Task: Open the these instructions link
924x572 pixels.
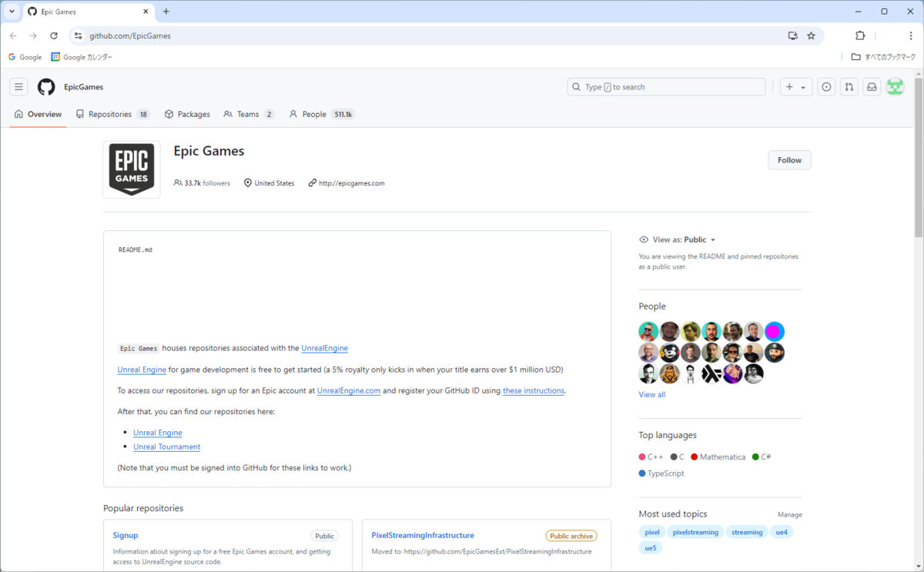Action: click(534, 390)
